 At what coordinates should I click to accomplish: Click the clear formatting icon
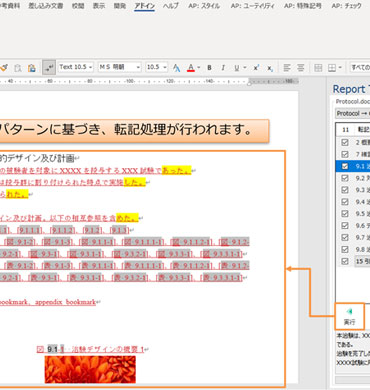176,68
